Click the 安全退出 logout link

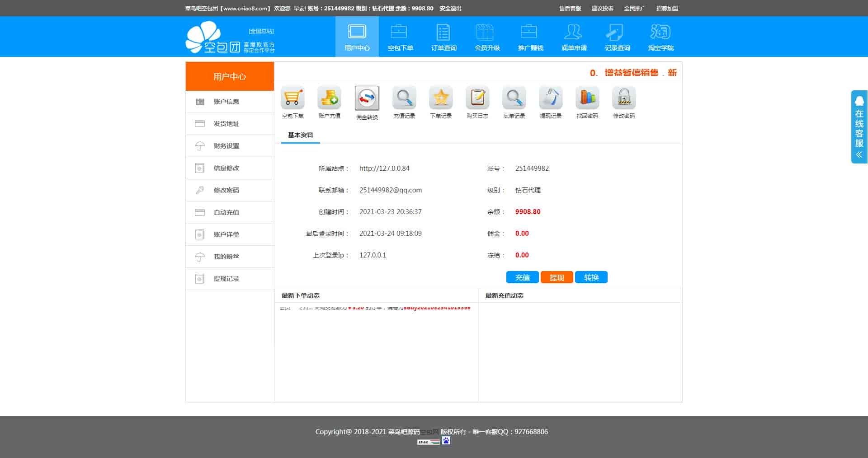point(450,8)
